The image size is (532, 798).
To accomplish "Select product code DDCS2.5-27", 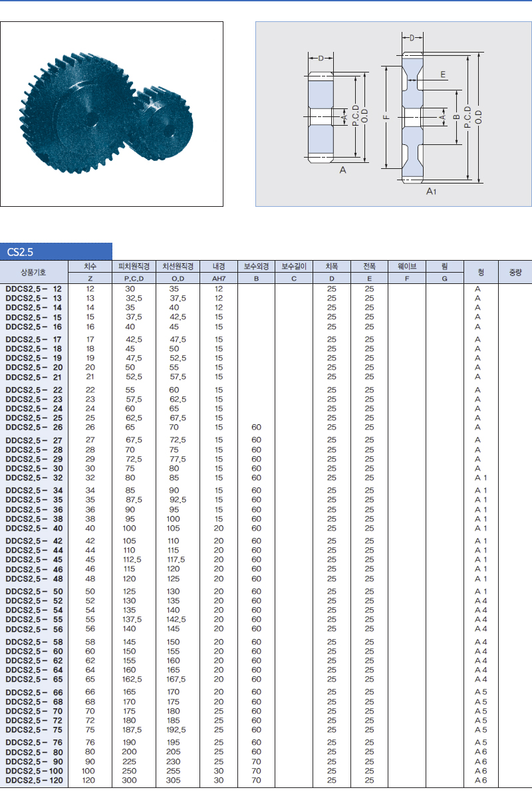I will pyautogui.click(x=33, y=440).
